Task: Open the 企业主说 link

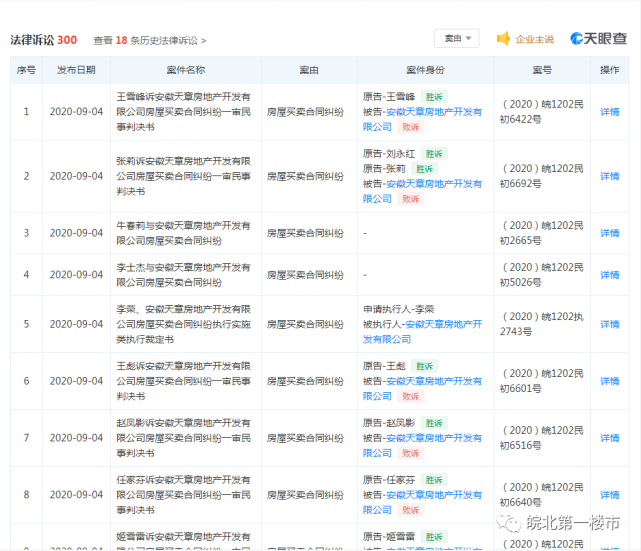Action: pos(534,39)
